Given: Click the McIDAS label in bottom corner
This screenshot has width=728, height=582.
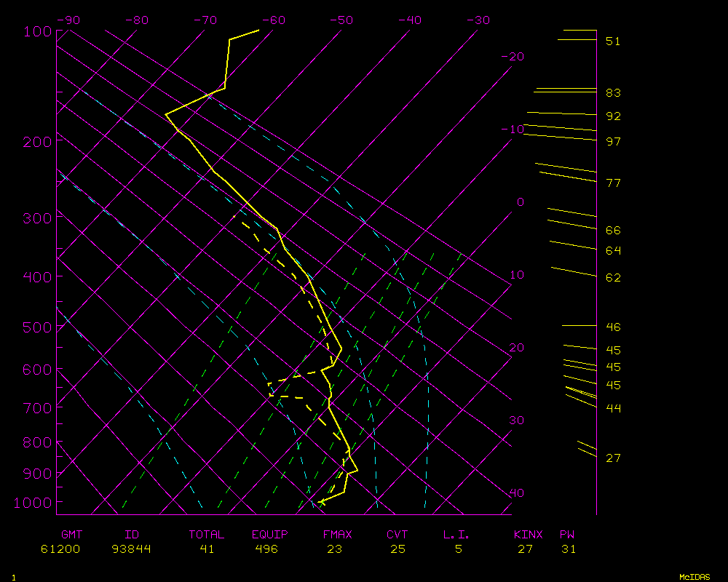Looking at the screenshot, I should [x=695, y=577].
